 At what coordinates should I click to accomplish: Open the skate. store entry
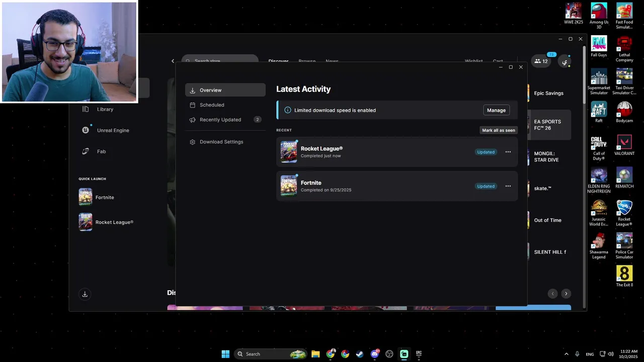tap(543, 189)
